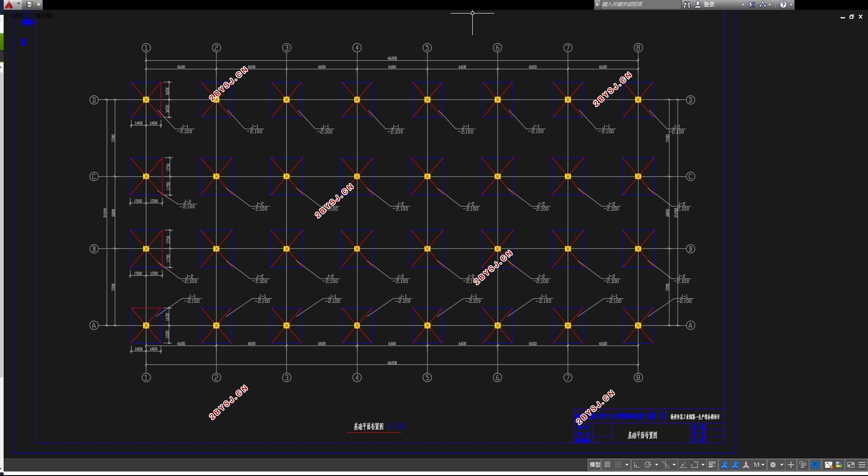Viewport: 868px width, 476px height.
Task: Open the AutoCAD application menu logo
Action: tap(9, 4)
